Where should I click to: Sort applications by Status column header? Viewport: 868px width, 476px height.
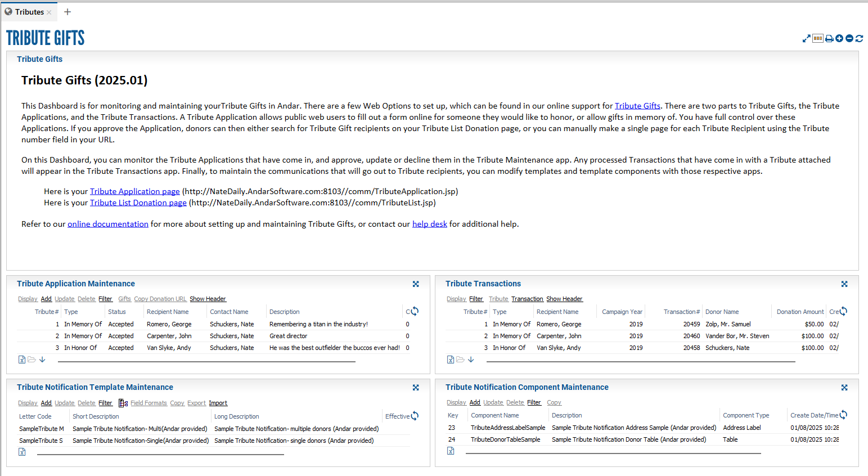tap(117, 312)
